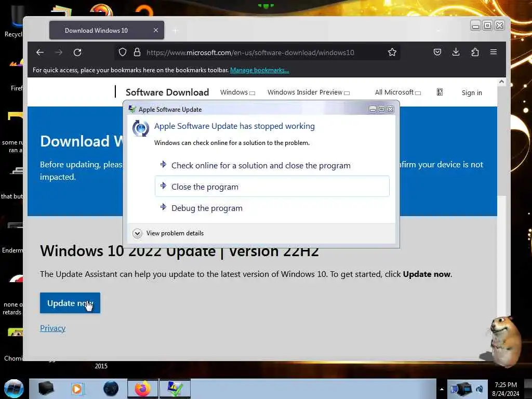The image size is (532, 399).
Task: Select the Download Windows 10 tab
Action: coord(107,30)
